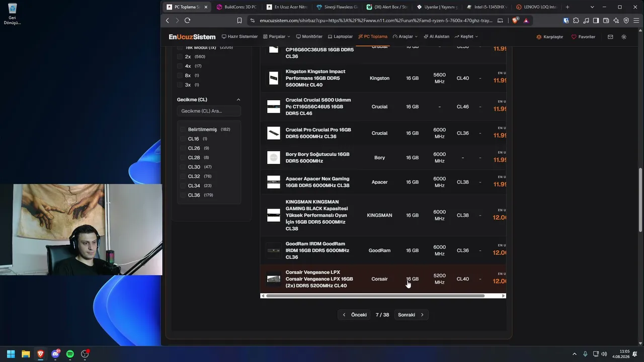Open Brave Leo AI assistant icon
This screenshot has height=362, width=644.
point(616,21)
